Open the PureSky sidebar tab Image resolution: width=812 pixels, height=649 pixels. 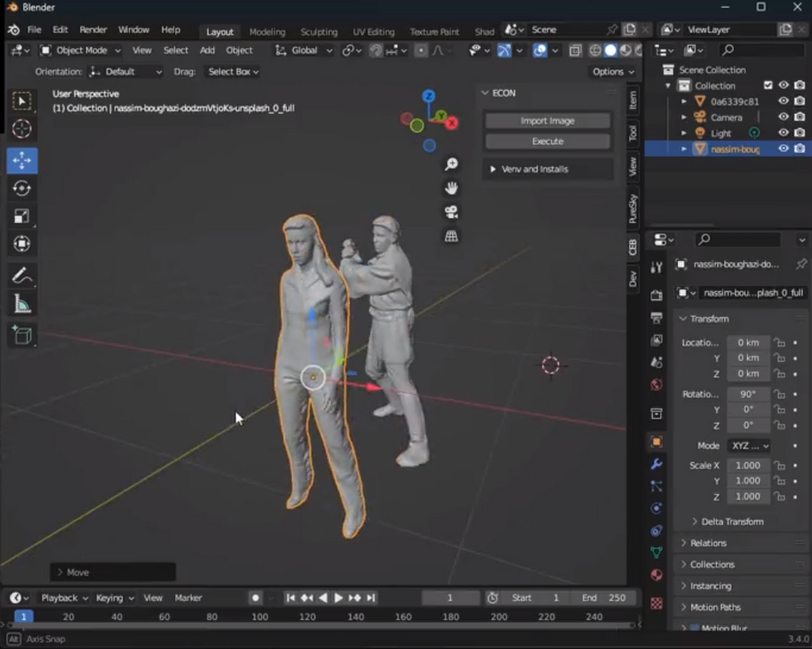[633, 209]
